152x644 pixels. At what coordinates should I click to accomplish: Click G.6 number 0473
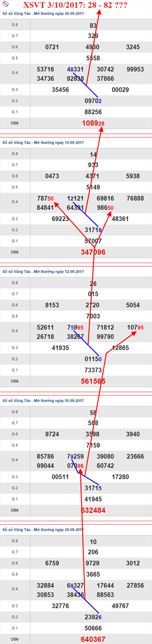tap(52, 176)
